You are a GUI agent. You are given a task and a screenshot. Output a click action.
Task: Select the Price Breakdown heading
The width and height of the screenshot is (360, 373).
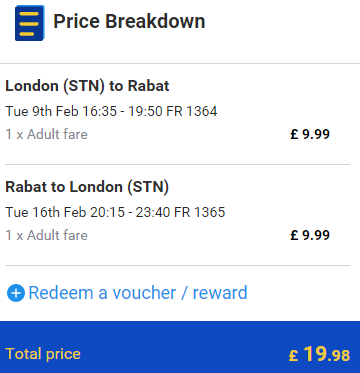point(129,21)
